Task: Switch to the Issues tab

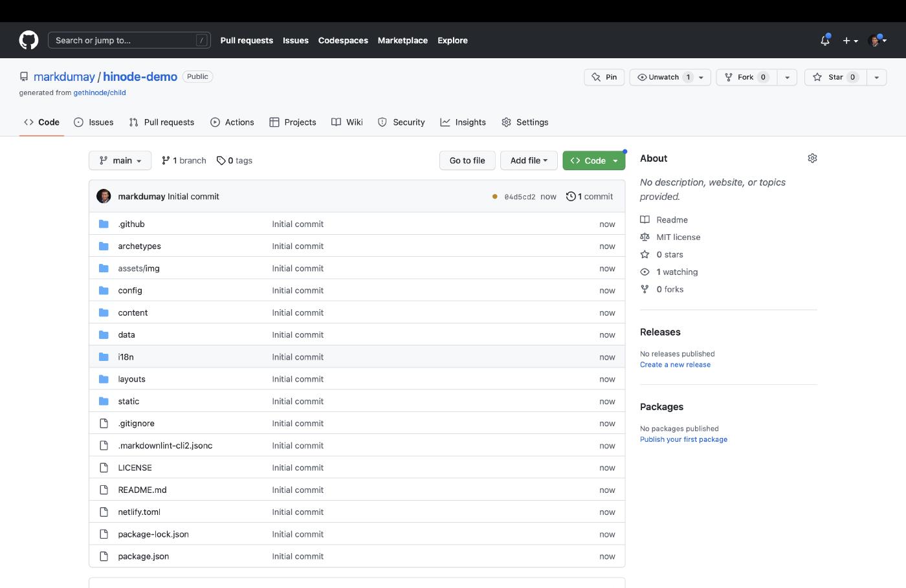Action: pyautogui.click(x=94, y=122)
